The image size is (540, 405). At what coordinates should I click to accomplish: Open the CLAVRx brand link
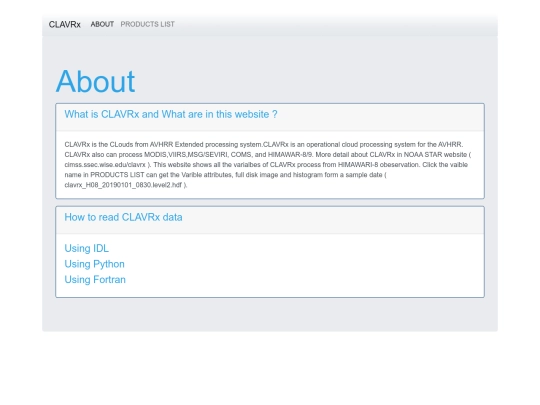[64, 24]
